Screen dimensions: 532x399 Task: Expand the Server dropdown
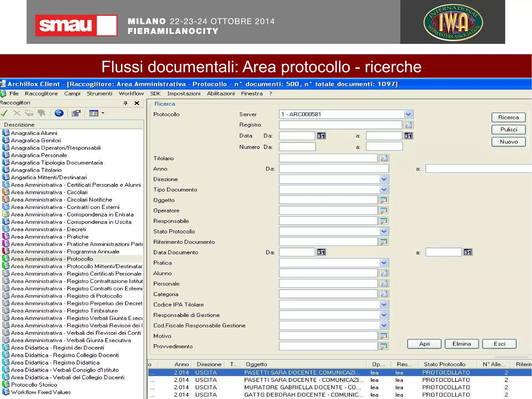click(408, 114)
